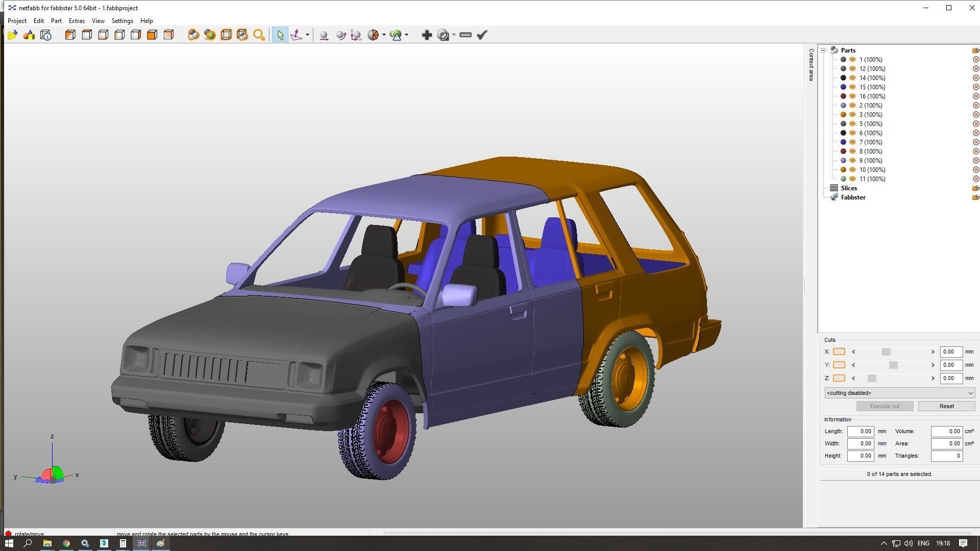Collapse the Parts tree node
980x551 pixels.
[823, 50]
